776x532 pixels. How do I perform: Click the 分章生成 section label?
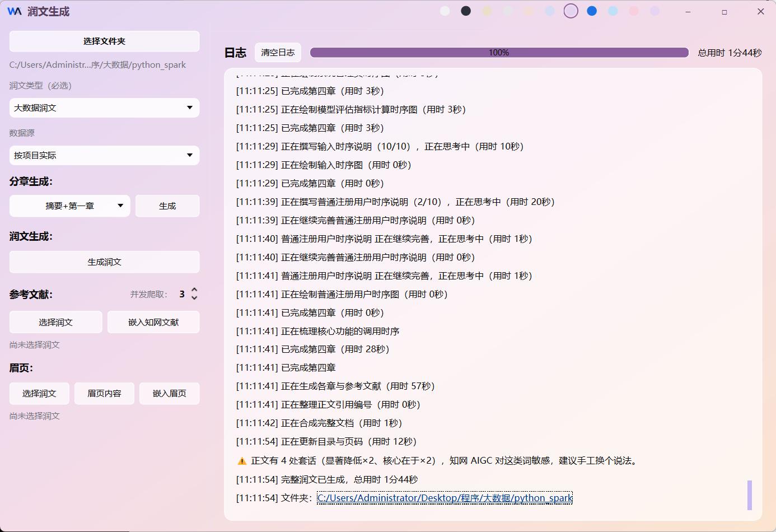(x=31, y=181)
